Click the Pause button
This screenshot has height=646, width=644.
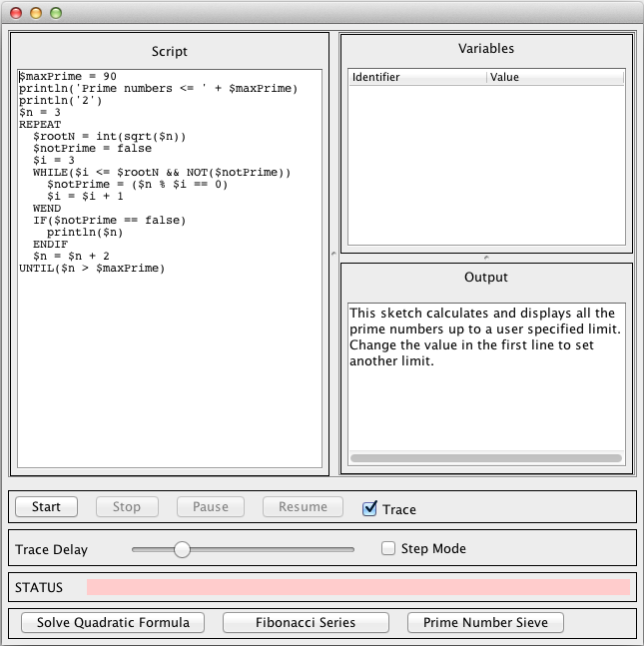(x=211, y=506)
